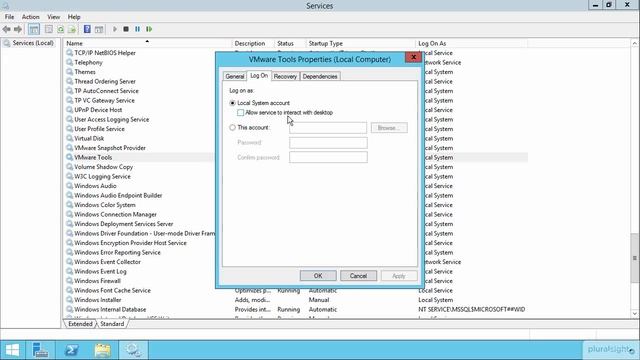Click the This account name field
The height and width of the screenshot is (360, 640).
point(328,128)
